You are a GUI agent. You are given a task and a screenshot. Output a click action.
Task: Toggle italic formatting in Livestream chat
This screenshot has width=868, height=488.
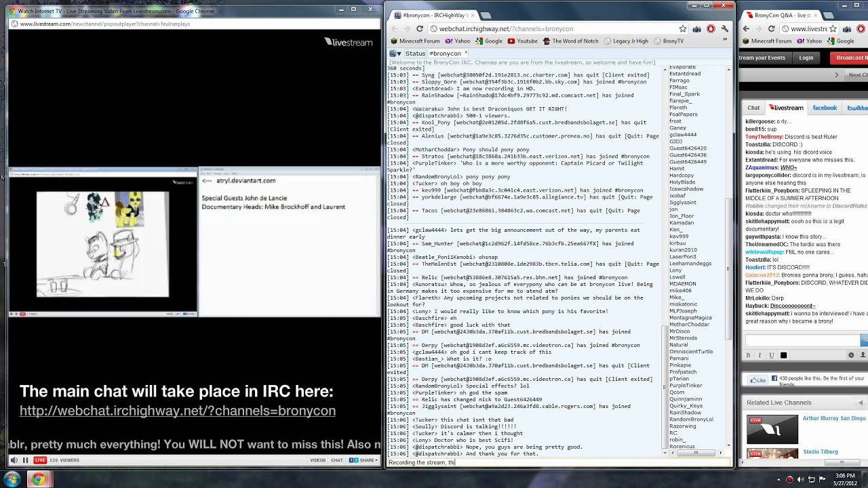pyautogui.click(x=759, y=355)
